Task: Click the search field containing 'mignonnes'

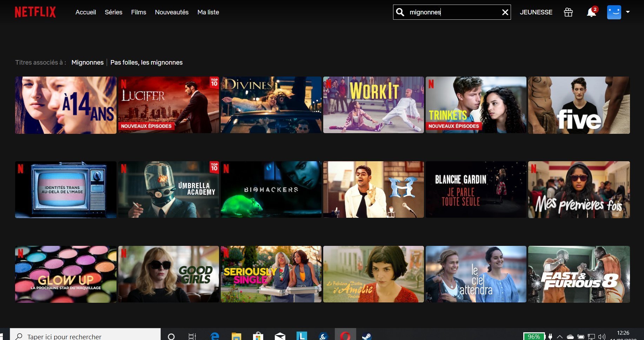Action: 452,12
